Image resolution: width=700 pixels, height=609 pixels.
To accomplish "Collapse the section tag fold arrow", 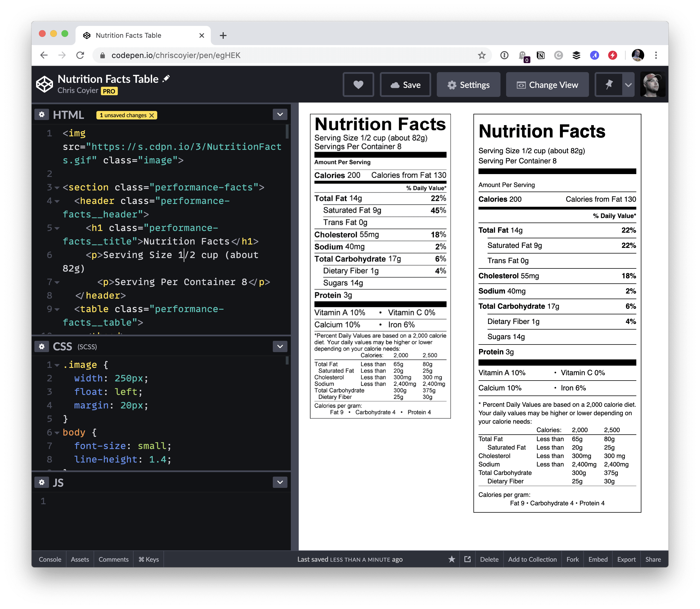I will (57, 188).
